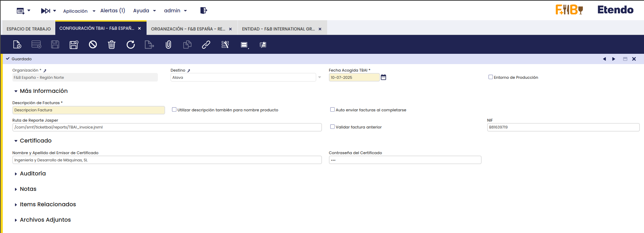644x233 pixels.
Task: Click the chain link toolbar icon
Action: (206, 45)
